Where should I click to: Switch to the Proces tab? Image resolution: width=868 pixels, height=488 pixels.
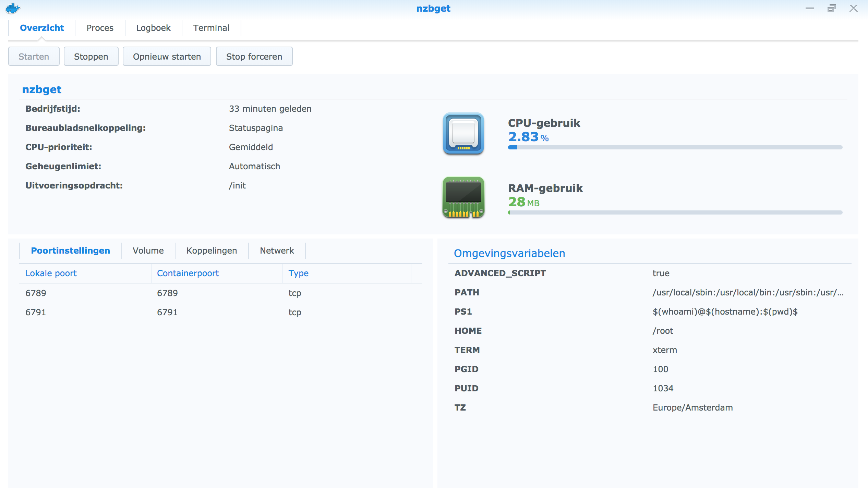point(100,28)
